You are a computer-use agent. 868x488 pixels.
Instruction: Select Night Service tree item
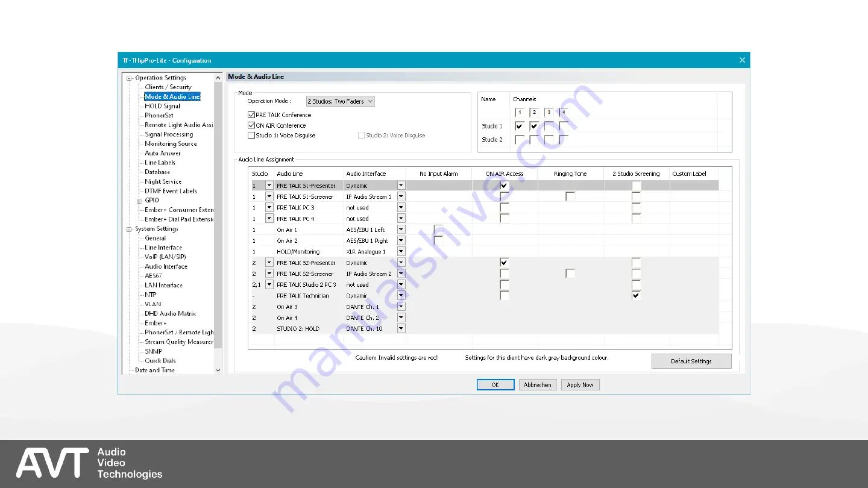[x=163, y=181]
